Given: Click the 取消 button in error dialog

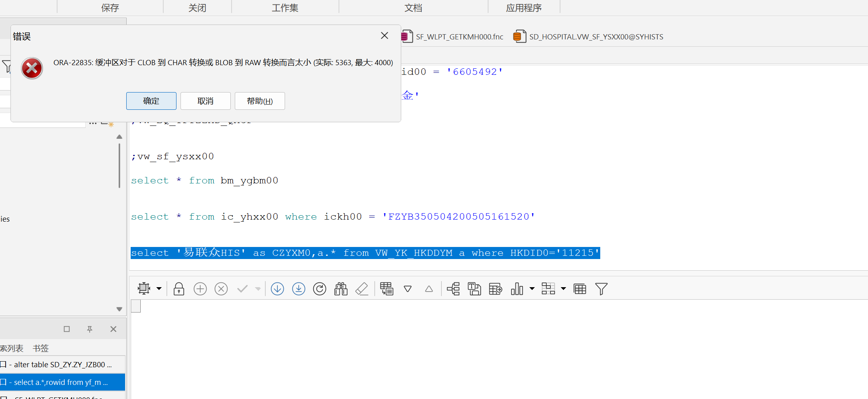Looking at the screenshot, I should tap(205, 101).
